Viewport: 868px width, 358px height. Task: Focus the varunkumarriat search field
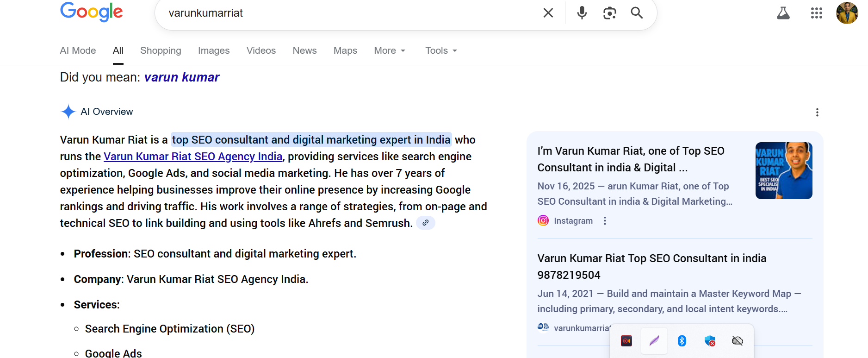coord(352,13)
